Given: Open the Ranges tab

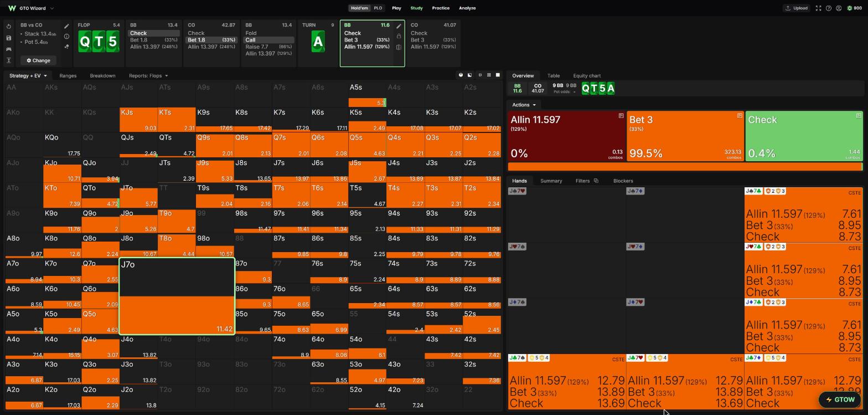Looking at the screenshot, I should (x=68, y=76).
